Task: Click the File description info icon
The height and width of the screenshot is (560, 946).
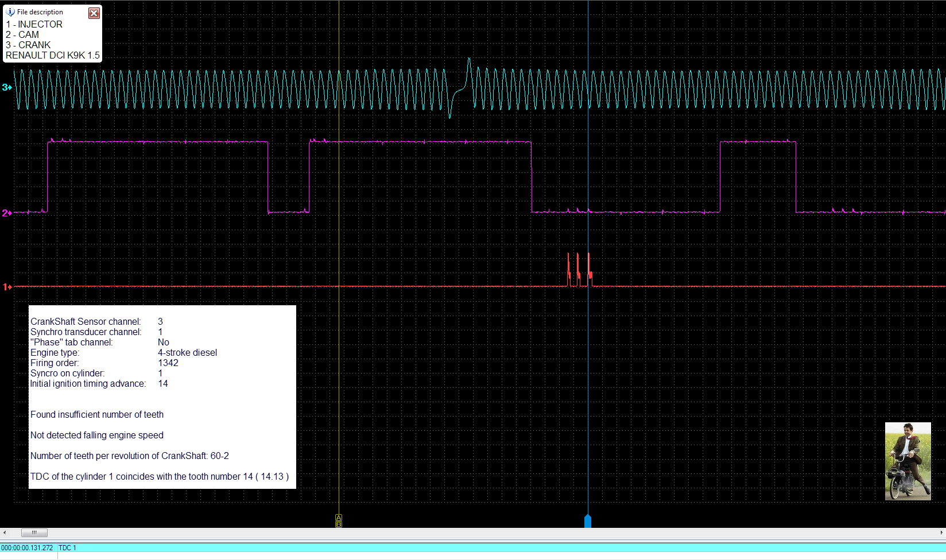Action: [x=10, y=12]
